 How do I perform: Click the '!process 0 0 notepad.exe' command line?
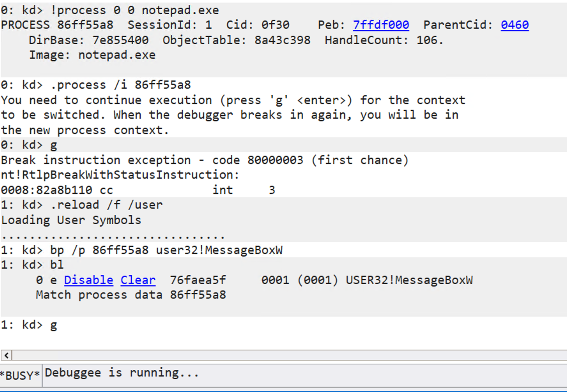[x=134, y=10]
